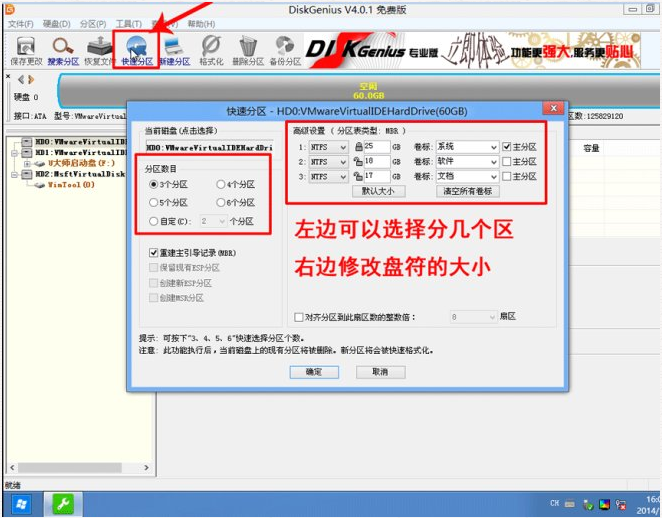Open the on-screen keyboard tray icon
The width and height of the screenshot is (662, 518).
coord(570,504)
